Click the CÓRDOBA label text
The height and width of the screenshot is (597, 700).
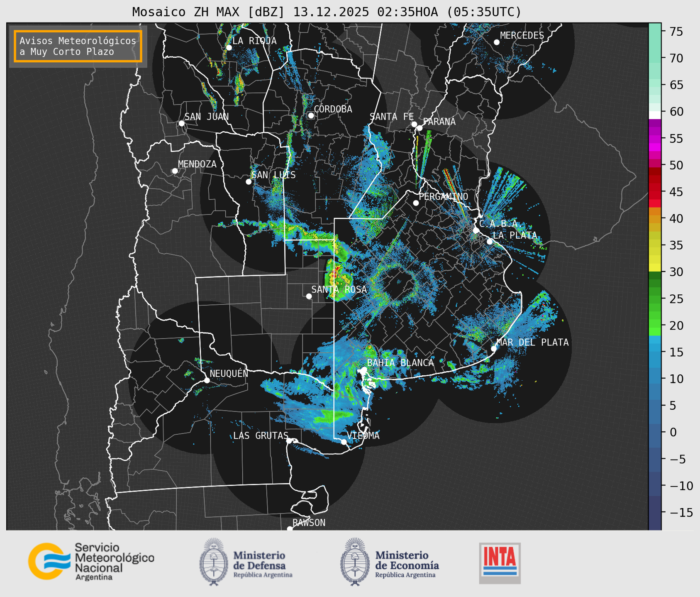point(333,109)
